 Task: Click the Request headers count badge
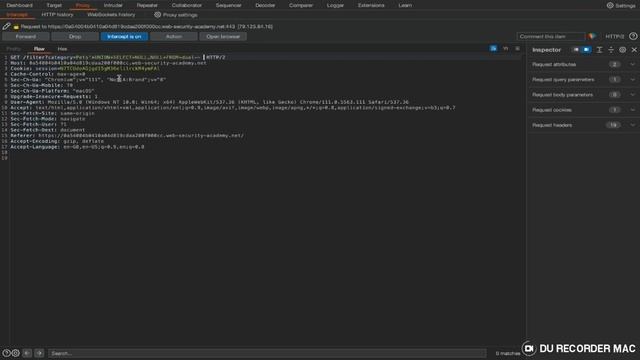coord(613,125)
